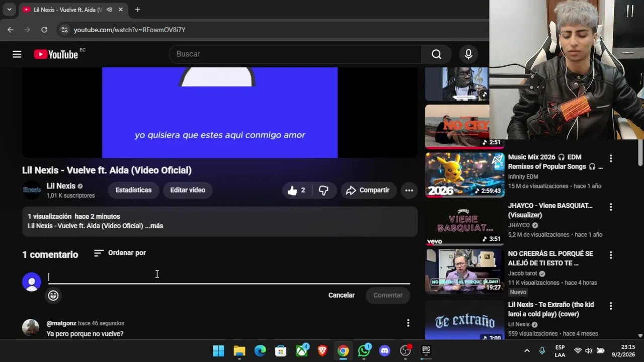The height and width of the screenshot is (362, 644).
Task: Open Epic Games Launcher from taskbar
Action: tap(426, 351)
